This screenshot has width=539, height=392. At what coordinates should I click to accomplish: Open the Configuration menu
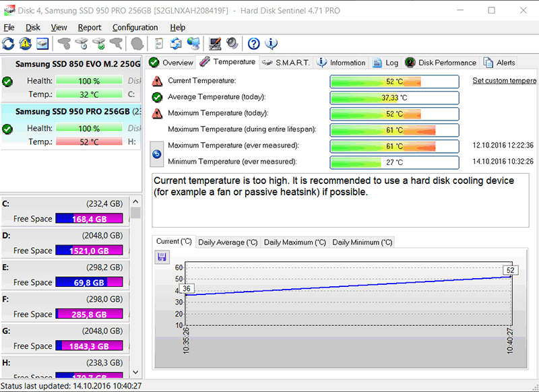[x=135, y=28]
